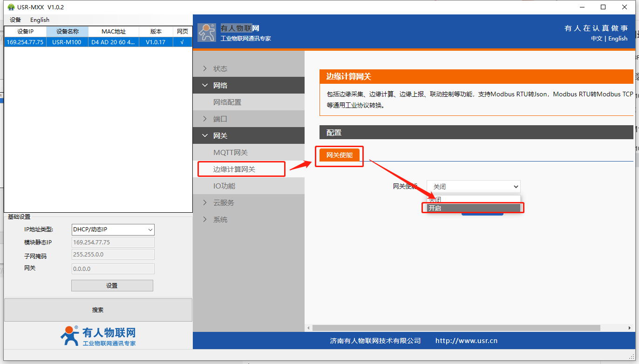Select device row 169.254.77.75
Image resolution: width=639 pixels, height=364 pixels.
click(98, 42)
